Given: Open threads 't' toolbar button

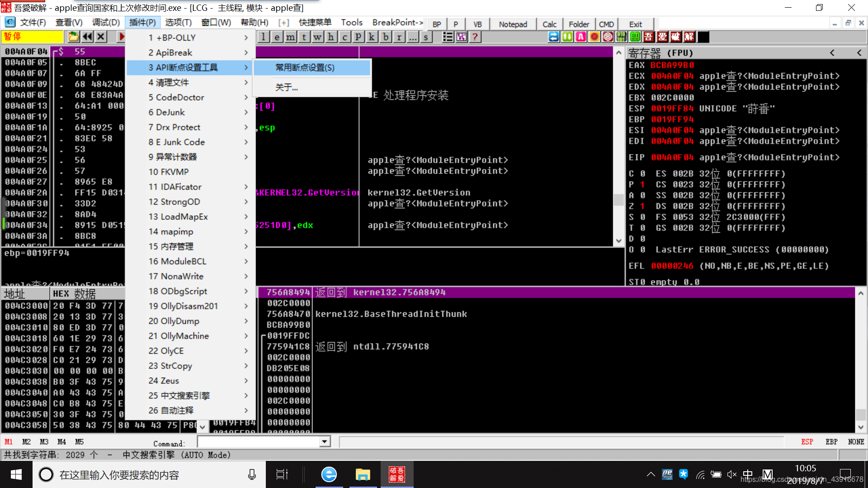Looking at the screenshot, I should point(304,37).
